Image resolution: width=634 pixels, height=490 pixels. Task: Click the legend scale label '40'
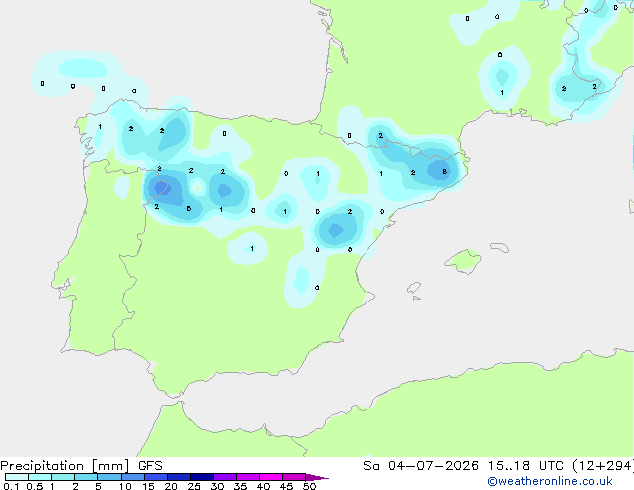263,486
